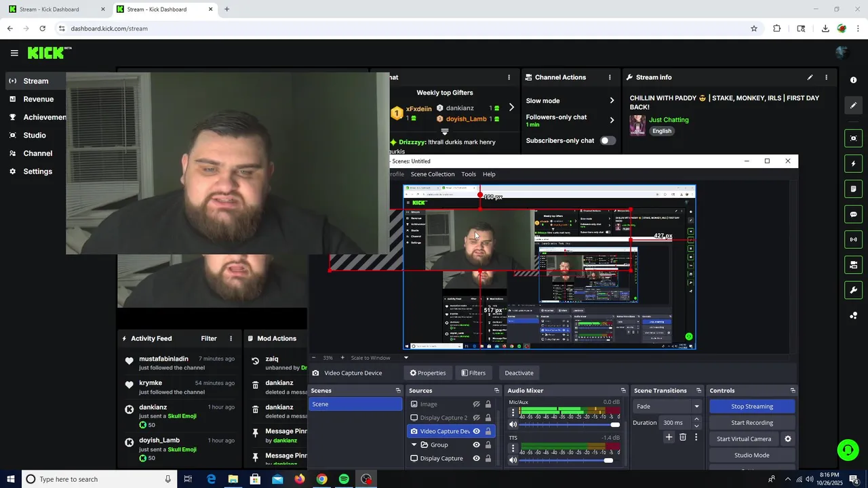This screenshot has width=868, height=488.
Task: Open source Properties button
Action: pos(428,373)
